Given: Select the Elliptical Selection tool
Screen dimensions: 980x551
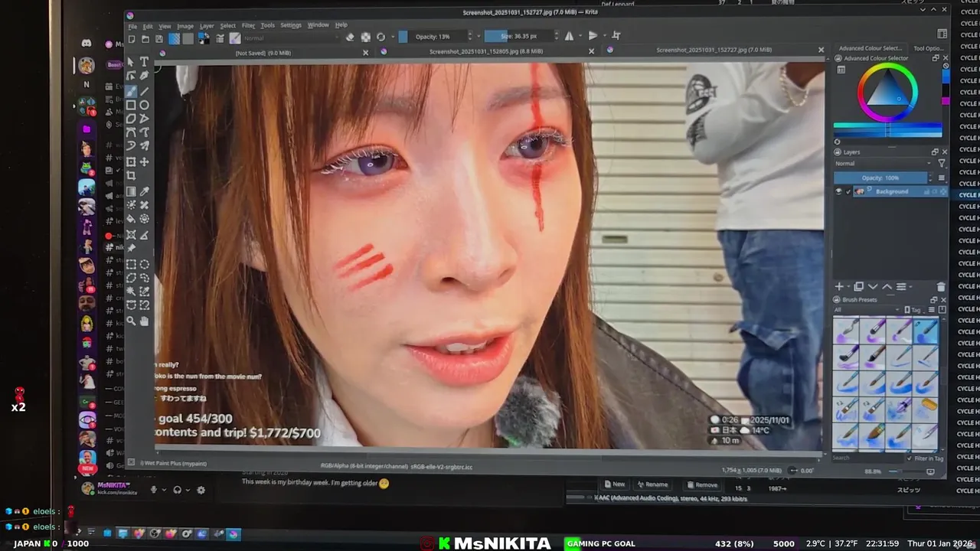Looking at the screenshot, I should (144, 264).
